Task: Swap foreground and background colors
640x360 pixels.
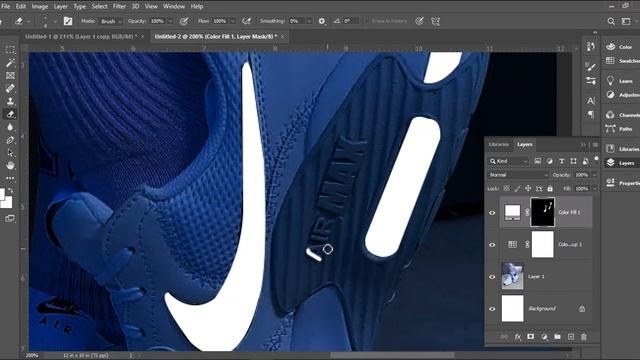Action: (x=11, y=190)
